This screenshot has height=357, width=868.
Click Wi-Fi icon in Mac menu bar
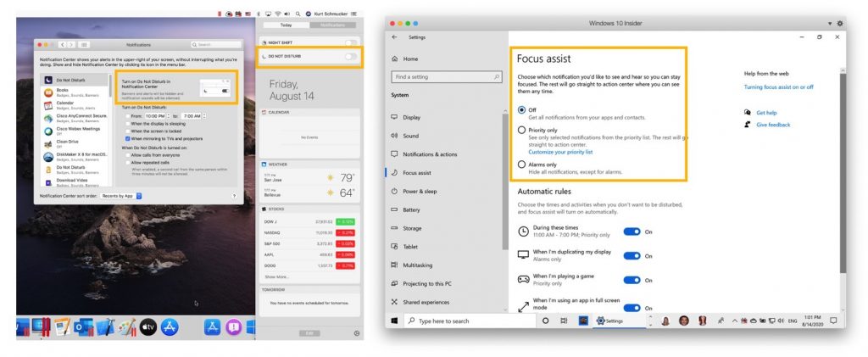click(x=278, y=13)
